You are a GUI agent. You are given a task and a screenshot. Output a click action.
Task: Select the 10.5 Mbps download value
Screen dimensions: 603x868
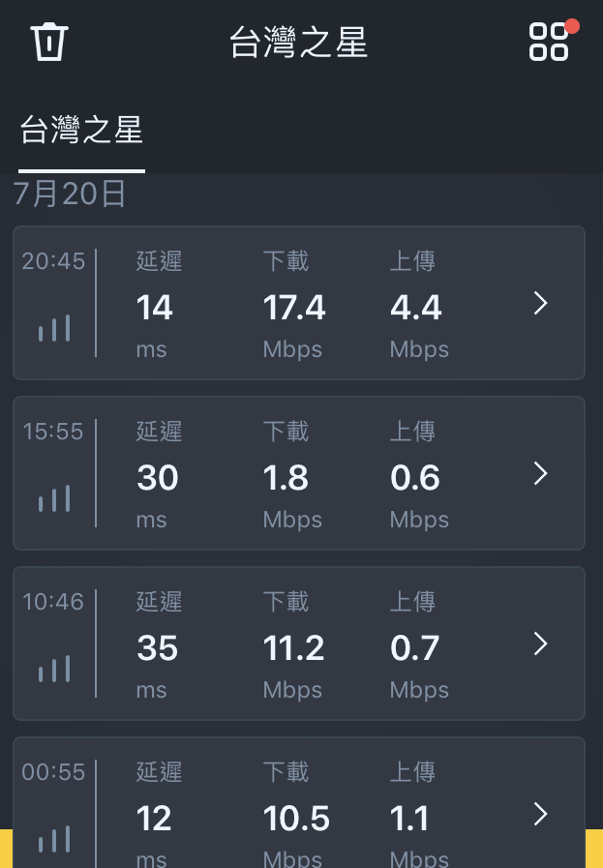(x=296, y=819)
